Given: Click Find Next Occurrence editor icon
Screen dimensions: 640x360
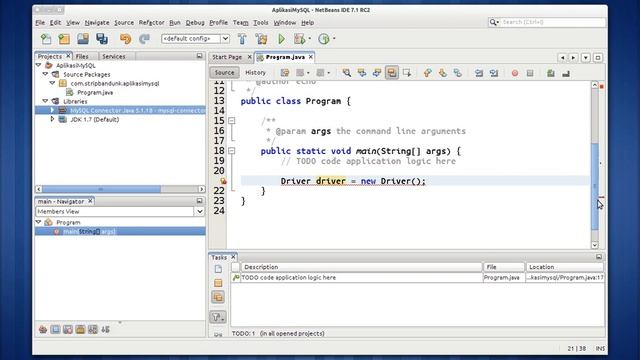Looking at the screenshot, I should pos(377,73).
